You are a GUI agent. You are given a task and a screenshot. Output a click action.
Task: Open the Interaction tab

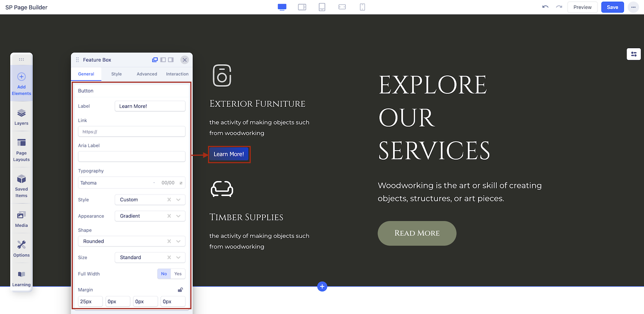click(177, 74)
